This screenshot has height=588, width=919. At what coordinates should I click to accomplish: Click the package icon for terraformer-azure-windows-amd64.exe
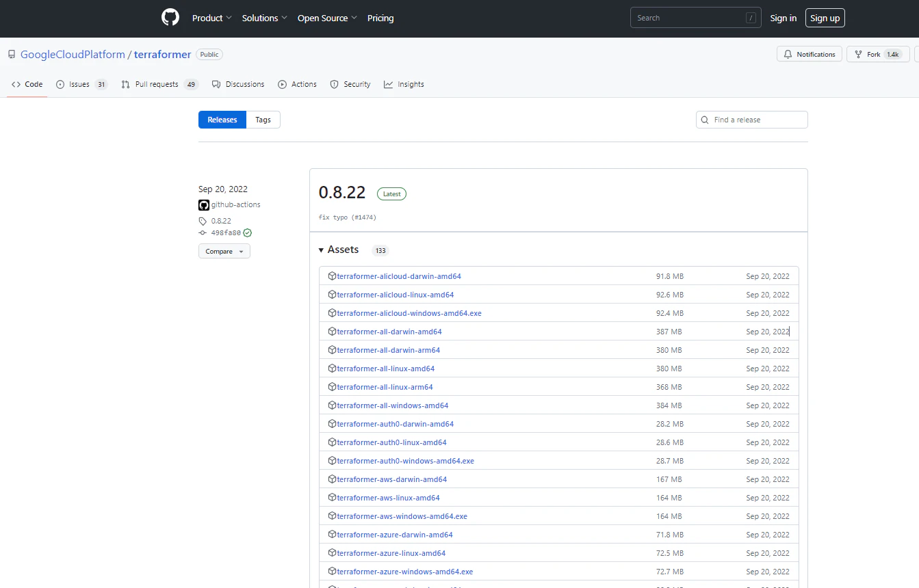click(332, 572)
